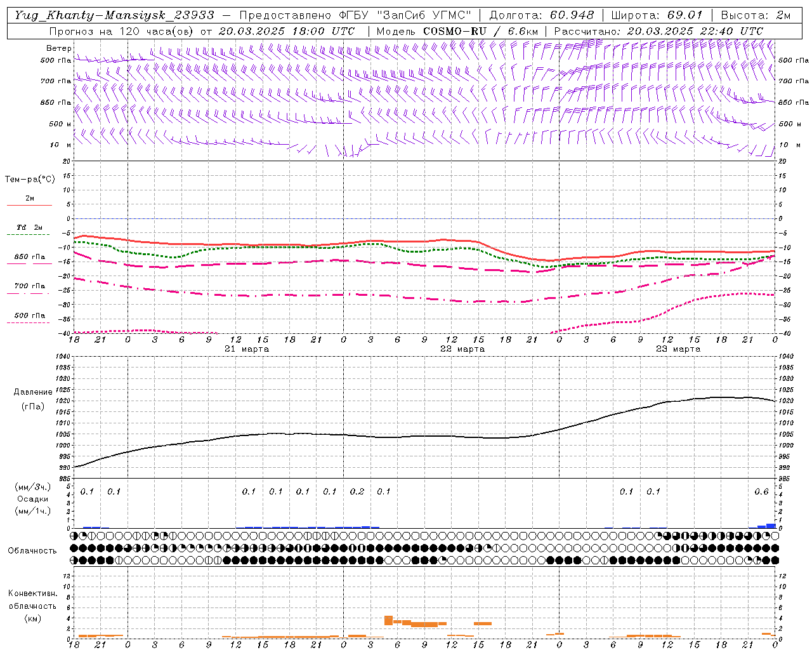The height and width of the screenshot is (650, 812).
Task: Click the 500 гПа temperature legend dashed sample
Action: [29, 322]
